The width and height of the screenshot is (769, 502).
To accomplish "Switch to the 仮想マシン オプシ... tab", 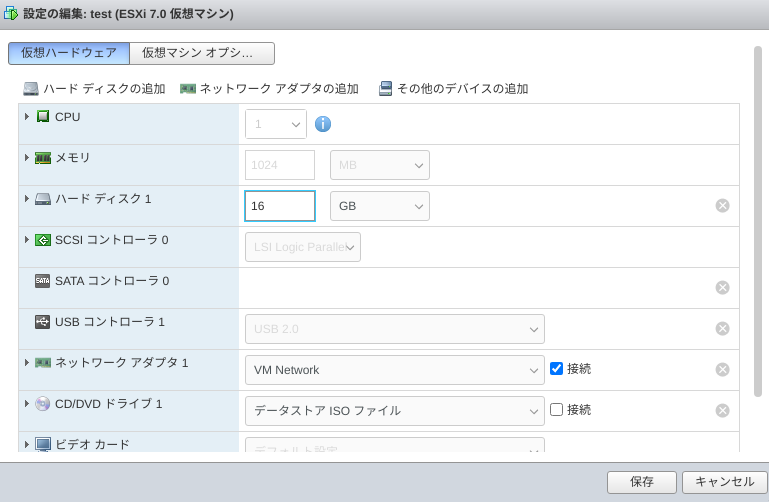I will point(202,53).
